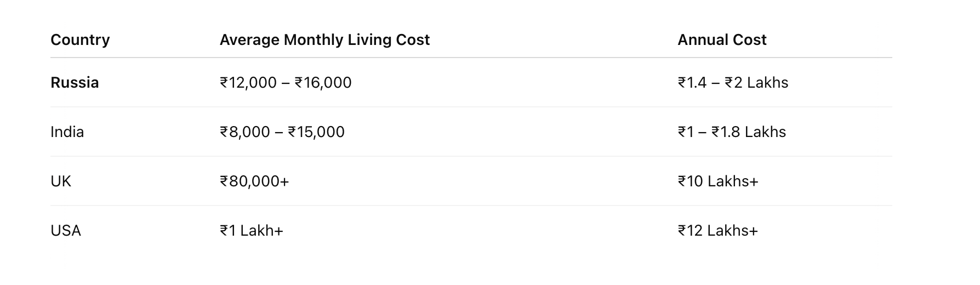Select the Russia row label
The height and width of the screenshot is (285, 980).
tap(75, 83)
